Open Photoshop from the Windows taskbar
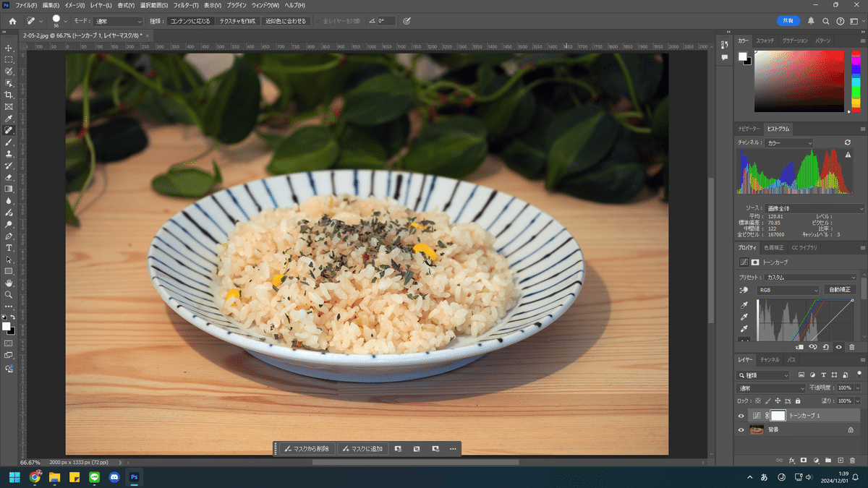The image size is (868, 488). [134, 477]
